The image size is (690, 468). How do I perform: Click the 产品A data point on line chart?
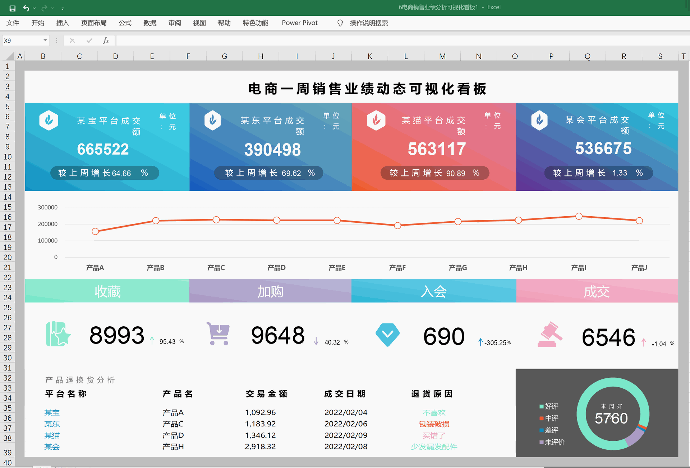[x=95, y=232]
